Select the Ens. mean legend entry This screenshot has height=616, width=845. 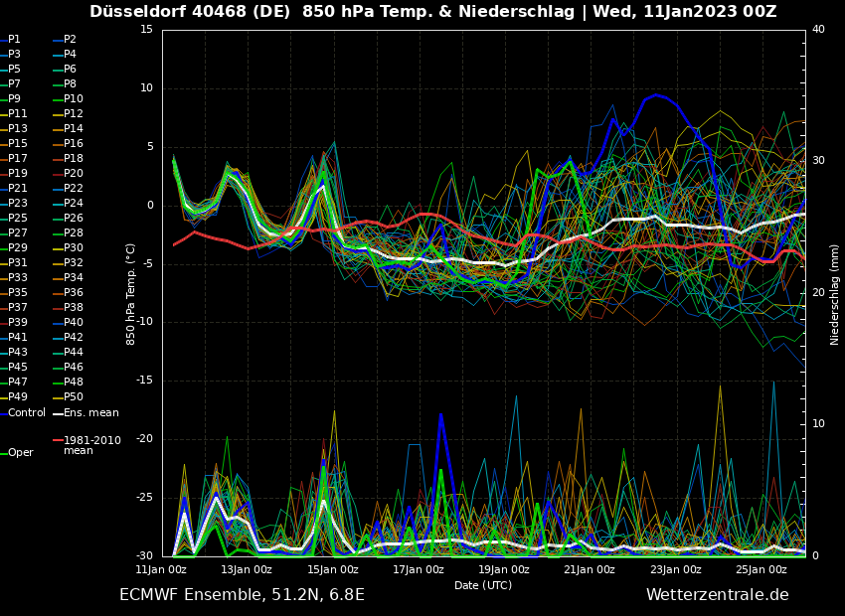90,412
